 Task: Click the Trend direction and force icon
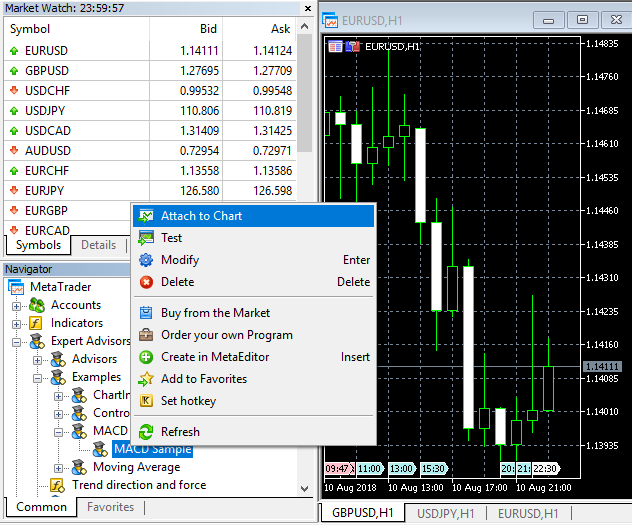tap(57, 485)
